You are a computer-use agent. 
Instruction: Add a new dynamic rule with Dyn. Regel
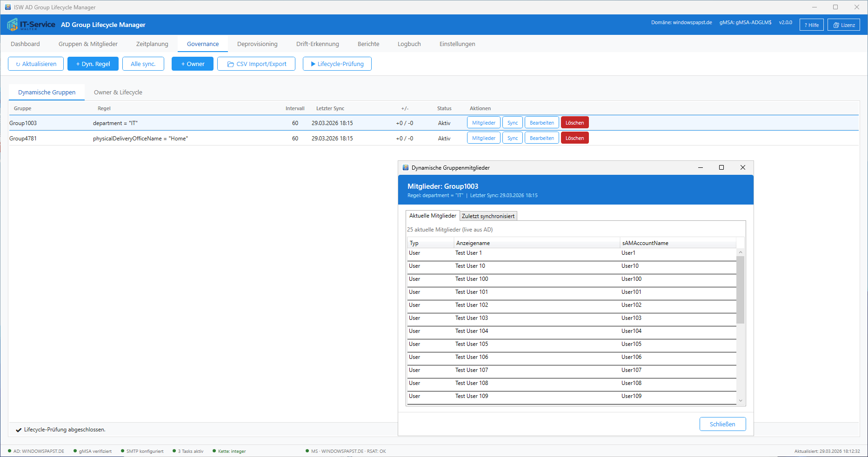(93, 64)
